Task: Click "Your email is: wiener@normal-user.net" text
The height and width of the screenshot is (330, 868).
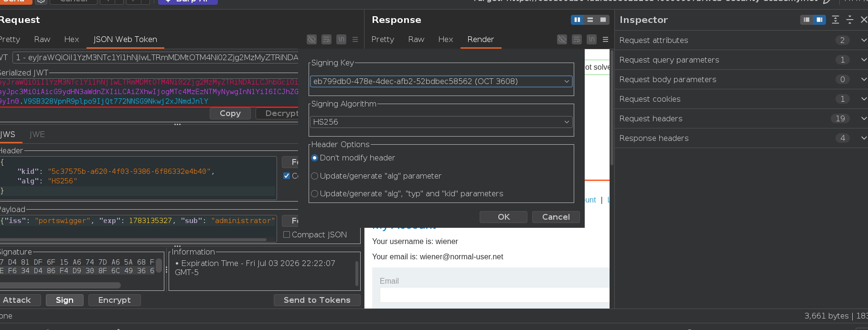Action: click(x=438, y=256)
